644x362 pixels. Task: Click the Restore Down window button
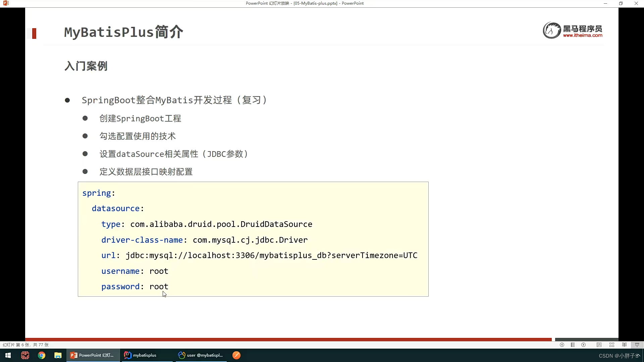click(x=621, y=3)
